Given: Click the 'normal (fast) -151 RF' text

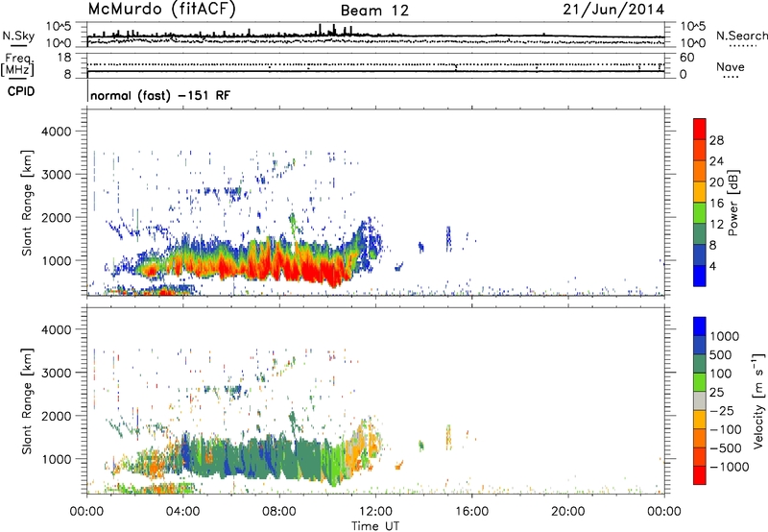Looking at the screenshot, I should click(160, 95).
